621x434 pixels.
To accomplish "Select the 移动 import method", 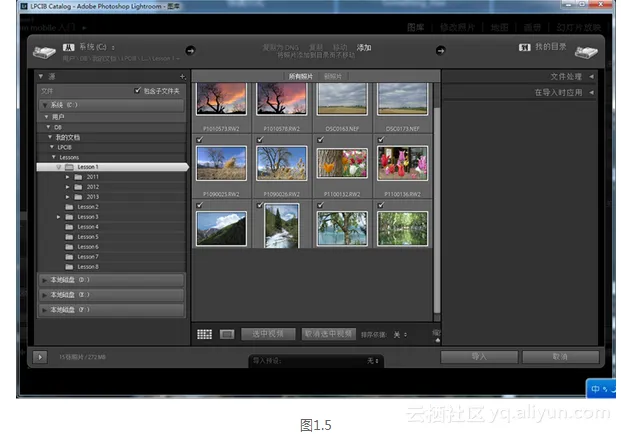I will pos(340,48).
